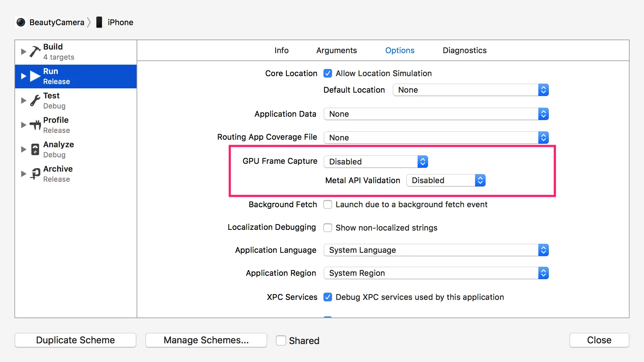Click the Run play icon
This screenshot has height=362, width=644.
click(35, 76)
